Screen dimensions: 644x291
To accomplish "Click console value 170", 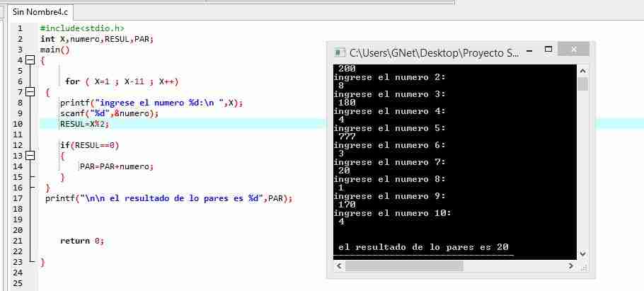I will click(x=347, y=205).
